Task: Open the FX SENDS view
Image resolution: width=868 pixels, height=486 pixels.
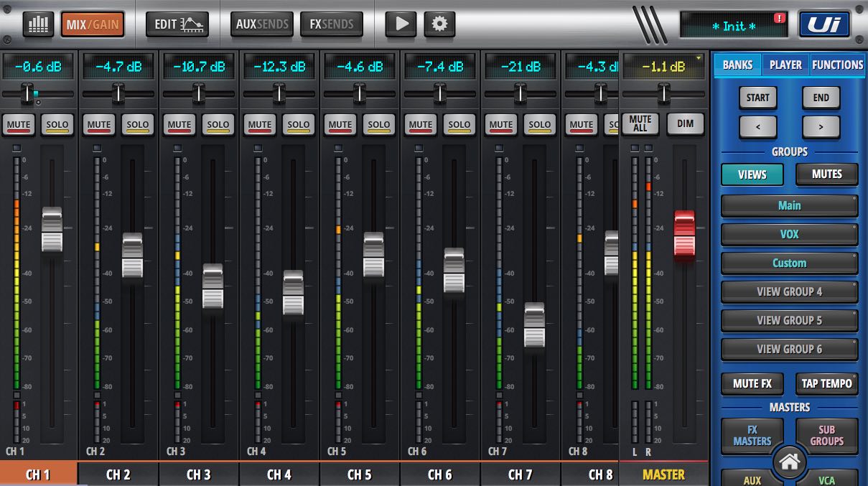Action: pyautogui.click(x=332, y=24)
